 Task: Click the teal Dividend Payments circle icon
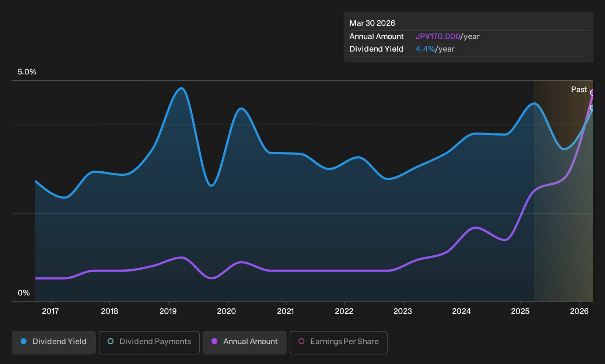[111, 341]
